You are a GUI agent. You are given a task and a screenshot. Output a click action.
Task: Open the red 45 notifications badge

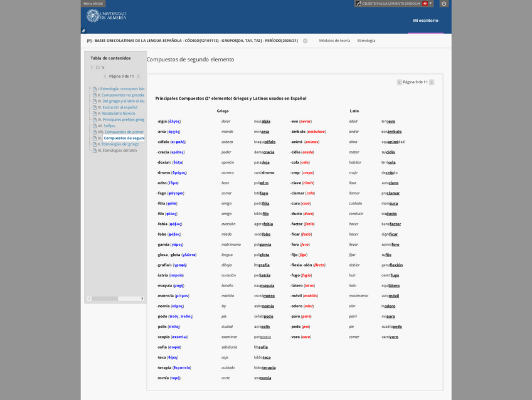coord(425,3)
